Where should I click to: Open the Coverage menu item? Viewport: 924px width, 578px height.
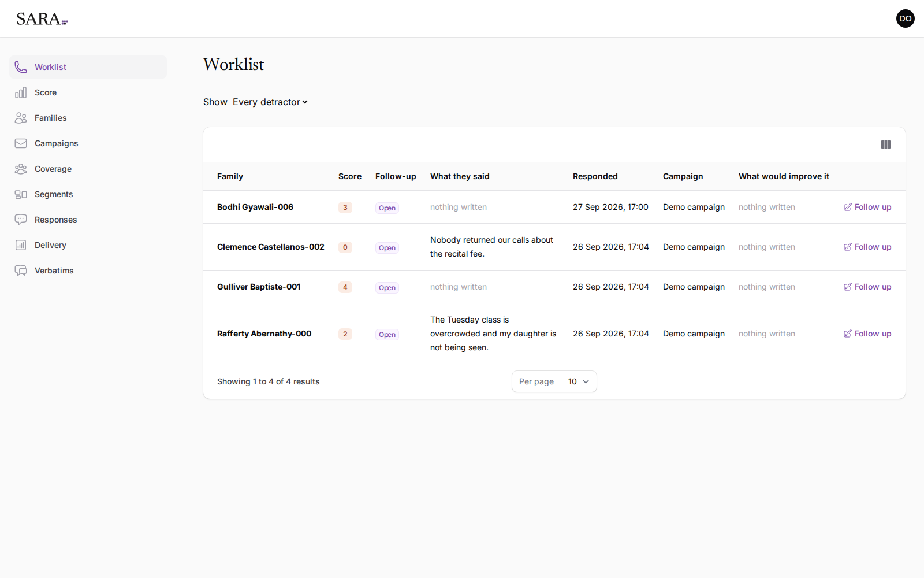tap(88, 169)
